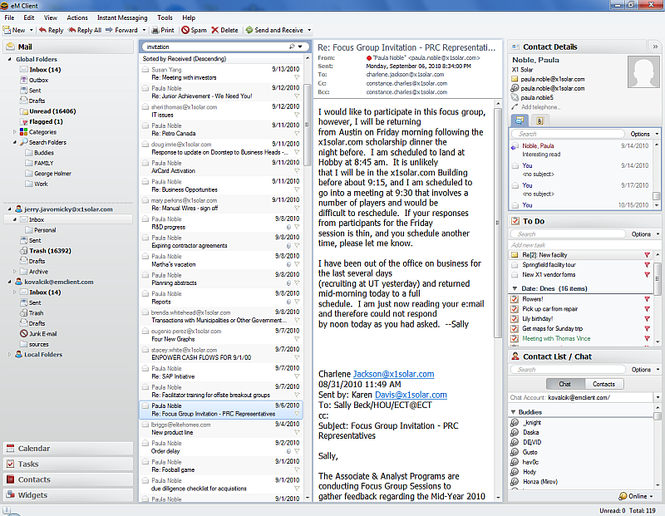Screen dimensions: 665x516
Task: Click the Add telephone icon
Action: pos(514,107)
